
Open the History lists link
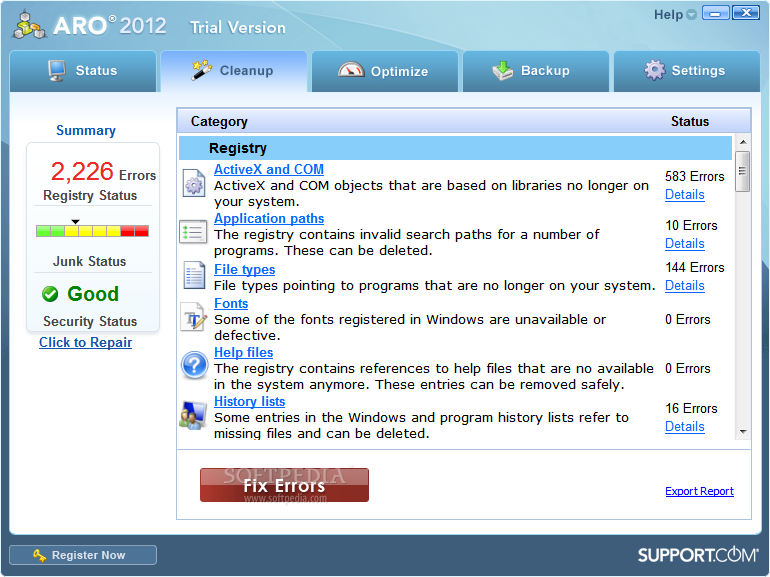pyautogui.click(x=249, y=402)
